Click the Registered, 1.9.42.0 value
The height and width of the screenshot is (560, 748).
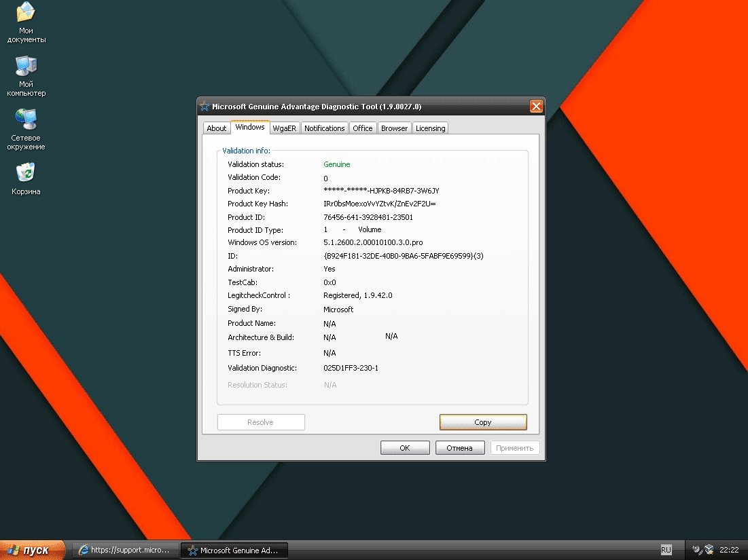coord(358,295)
